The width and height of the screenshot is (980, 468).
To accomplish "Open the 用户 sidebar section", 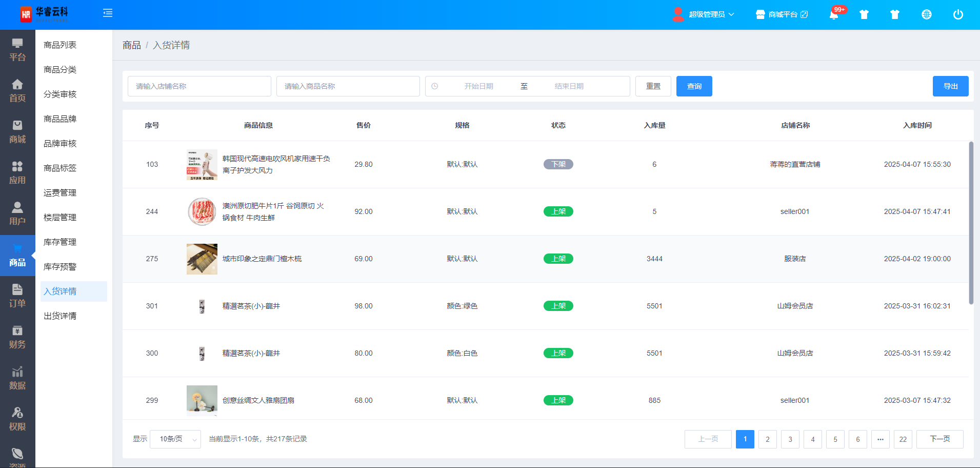I will pos(17,214).
